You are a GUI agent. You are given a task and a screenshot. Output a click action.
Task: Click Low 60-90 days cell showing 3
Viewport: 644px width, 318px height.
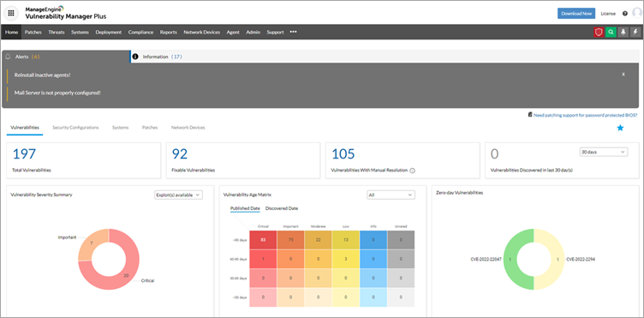pos(346,259)
